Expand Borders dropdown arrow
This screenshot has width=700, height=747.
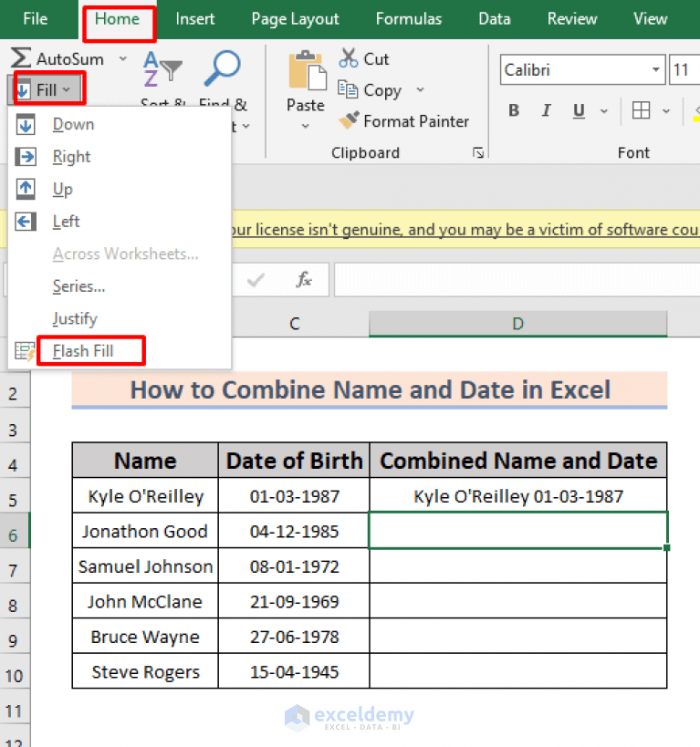coord(666,111)
